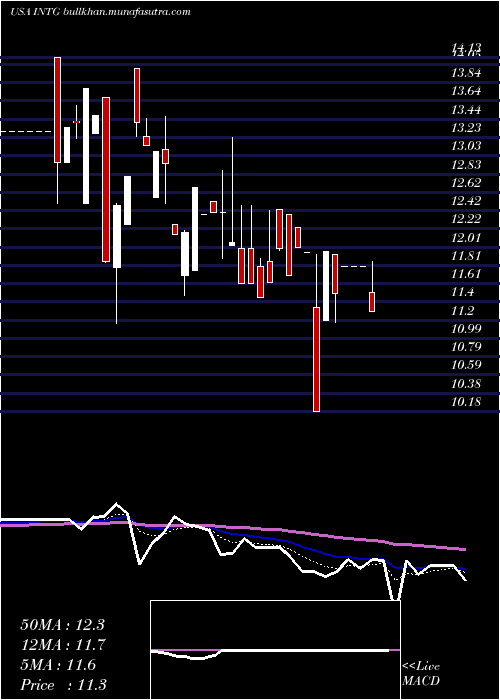500x700 pixels.
Task: Click the 12.62 price axis label
Action: pos(466,183)
